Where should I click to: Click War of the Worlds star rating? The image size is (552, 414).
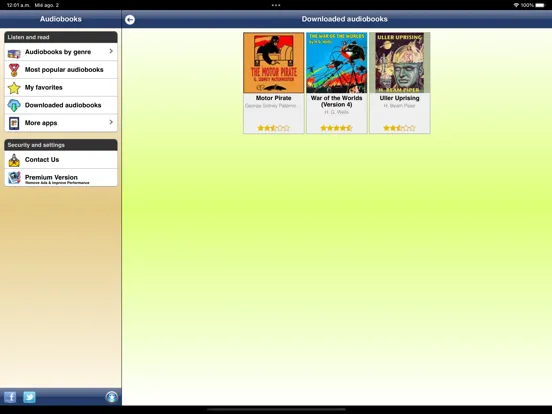coord(337,128)
